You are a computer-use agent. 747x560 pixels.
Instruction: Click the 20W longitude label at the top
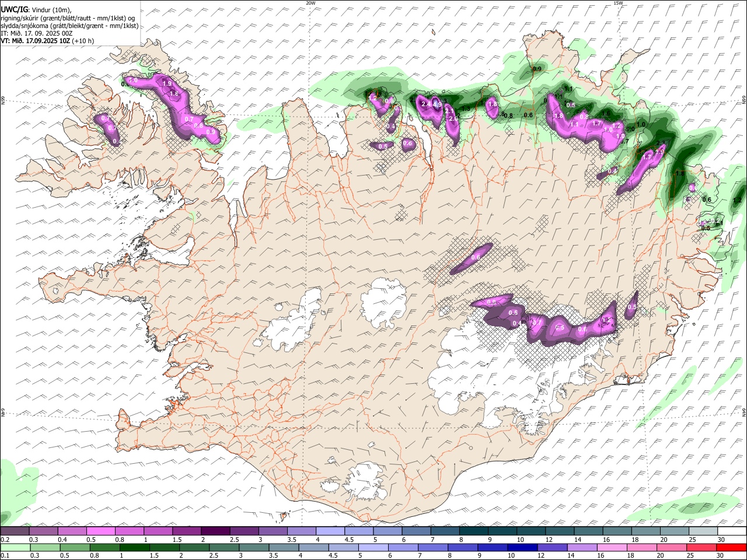[x=310, y=3]
